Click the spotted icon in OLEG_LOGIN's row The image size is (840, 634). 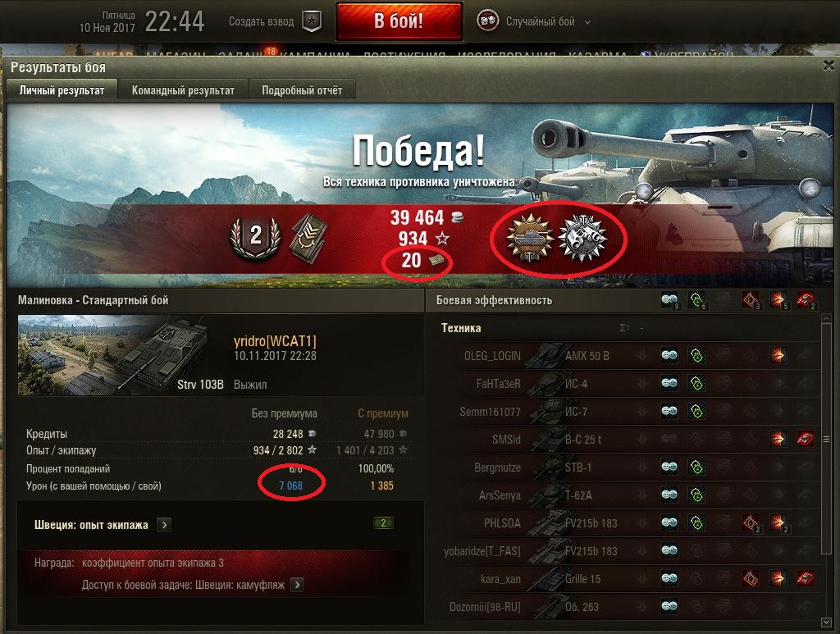669,356
